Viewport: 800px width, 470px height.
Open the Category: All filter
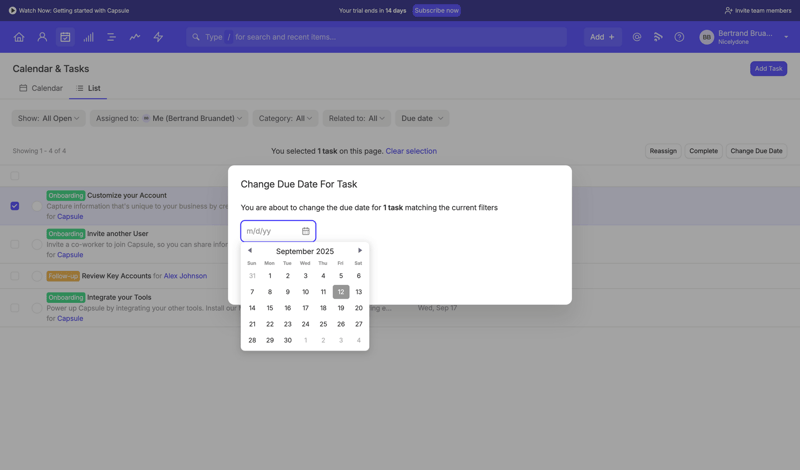coord(285,118)
